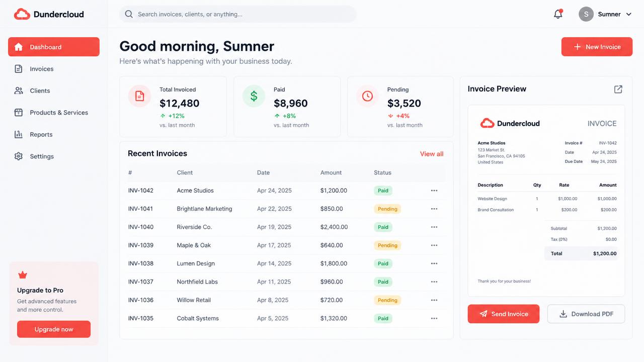Image resolution: width=644 pixels, height=362 pixels.
Task: Open more options for INV-1037
Action: [x=434, y=282]
